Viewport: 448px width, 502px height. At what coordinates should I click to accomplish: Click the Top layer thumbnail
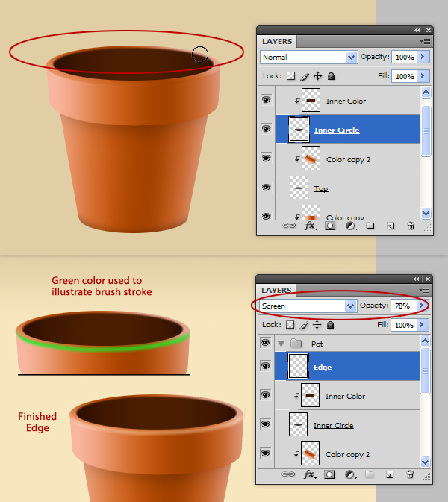(x=299, y=188)
